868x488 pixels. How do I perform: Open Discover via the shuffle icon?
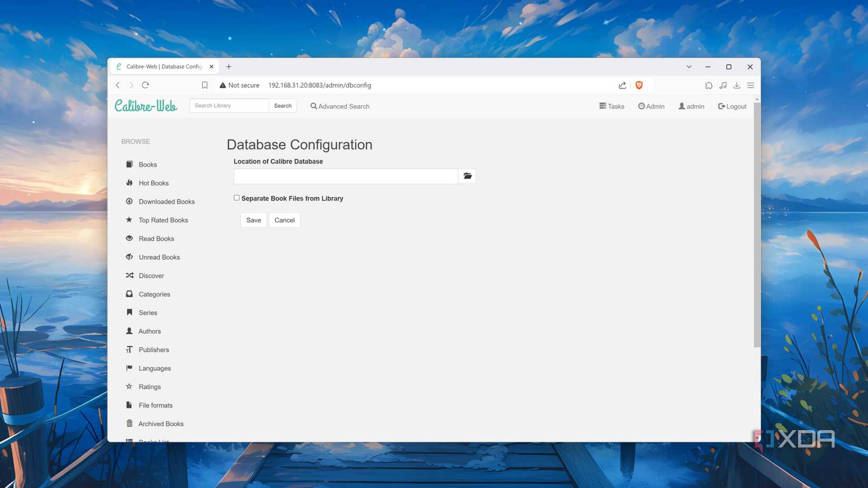(129, 275)
